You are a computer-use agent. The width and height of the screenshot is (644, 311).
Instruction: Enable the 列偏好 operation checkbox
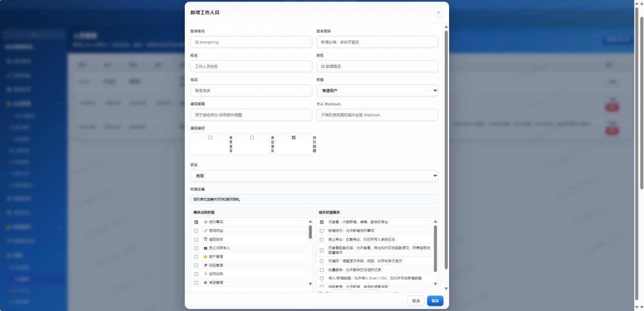point(322,261)
